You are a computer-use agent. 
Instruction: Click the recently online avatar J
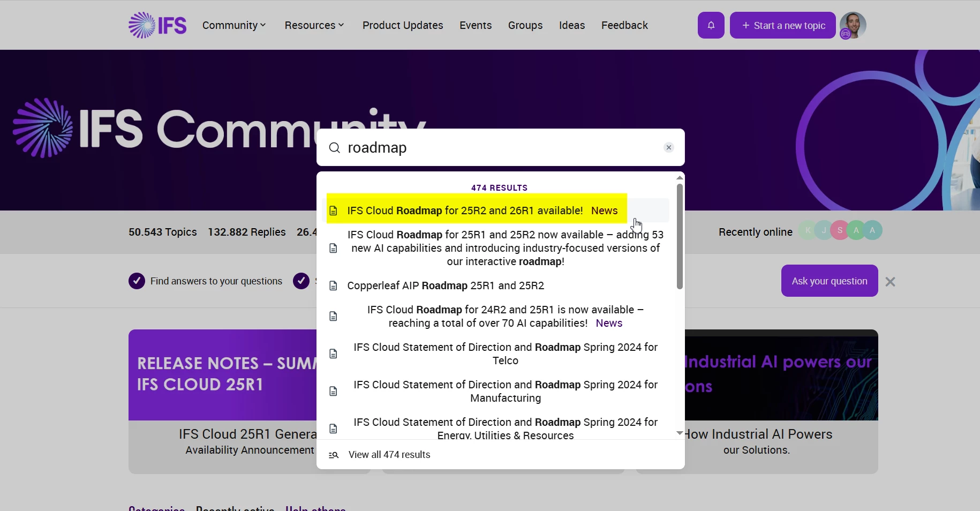tap(824, 231)
